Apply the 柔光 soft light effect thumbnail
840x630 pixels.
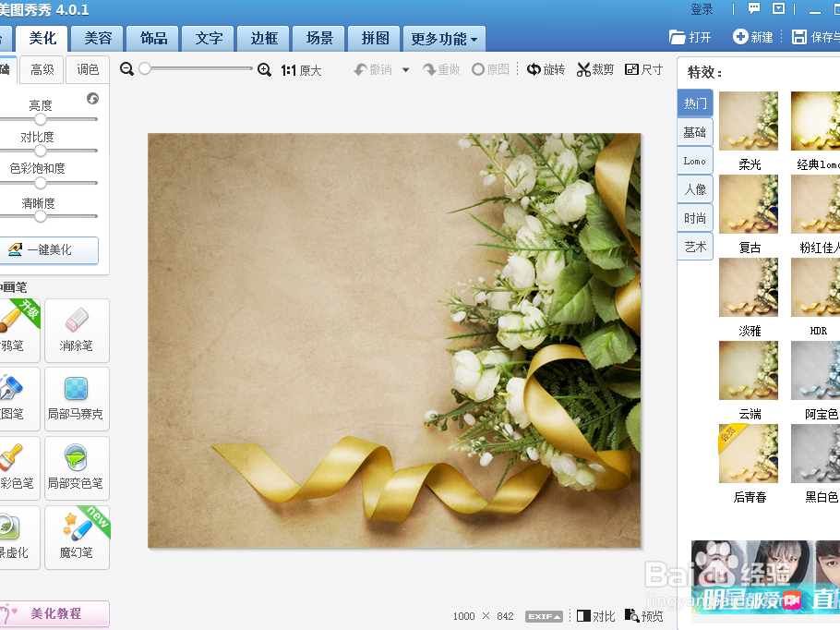(748, 121)
